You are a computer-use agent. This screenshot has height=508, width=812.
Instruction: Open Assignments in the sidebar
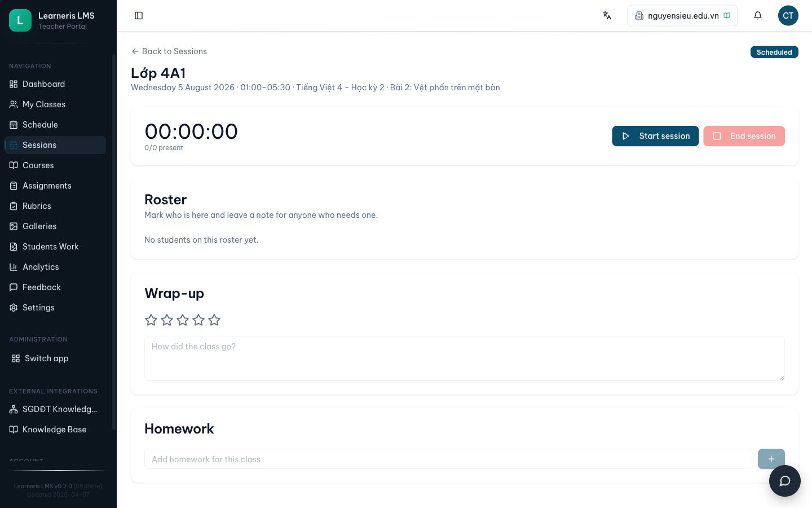point(55,186)
